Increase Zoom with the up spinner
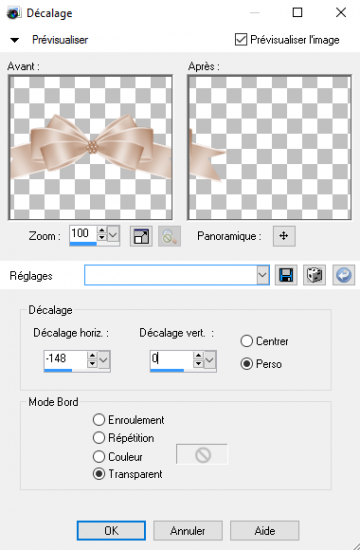The image size is (360, 550). 102,230
